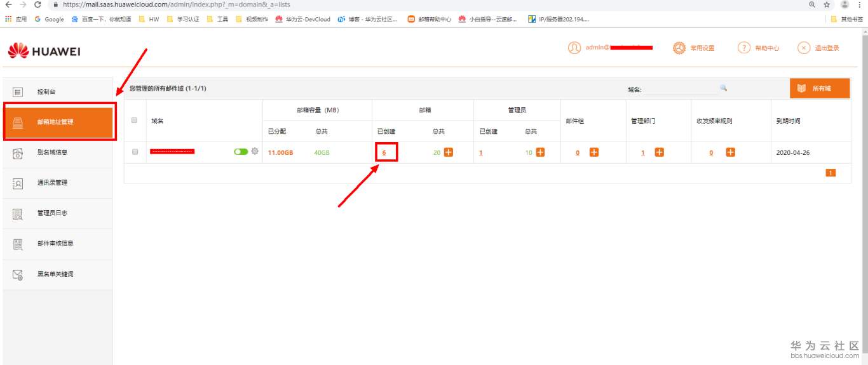The height and width of the screenshot is (365, 868).
Task: Click 邮件组 count 0 link
Action: (578, 153)
